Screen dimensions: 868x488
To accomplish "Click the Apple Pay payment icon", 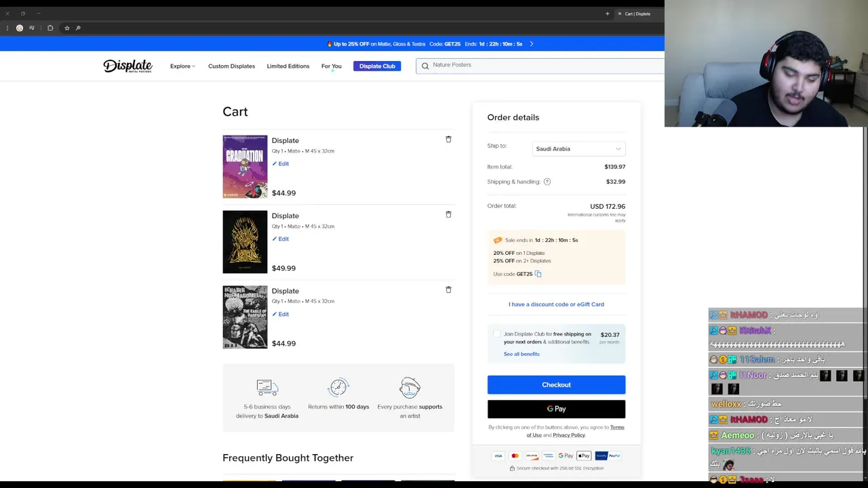I will coord(584,455).
